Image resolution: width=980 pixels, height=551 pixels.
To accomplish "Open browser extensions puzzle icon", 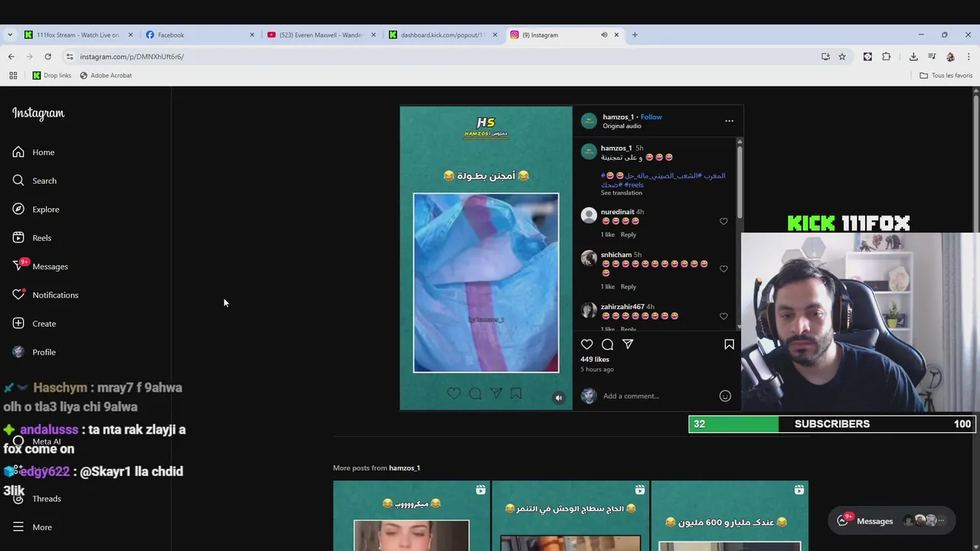I will tap(887, 57).
